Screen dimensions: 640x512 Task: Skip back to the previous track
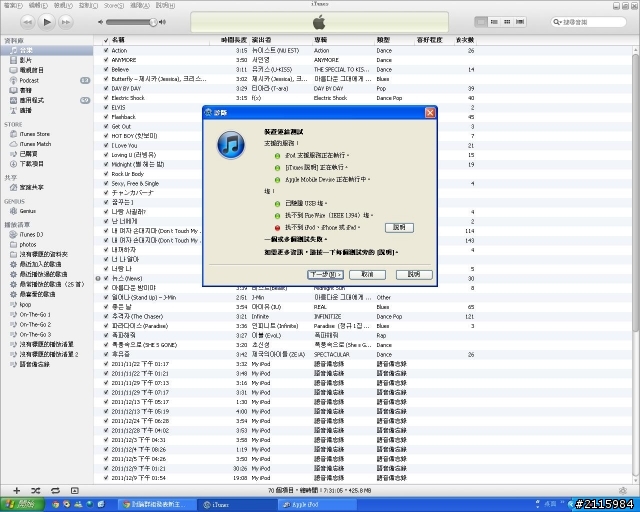click(x=27, y=22)
